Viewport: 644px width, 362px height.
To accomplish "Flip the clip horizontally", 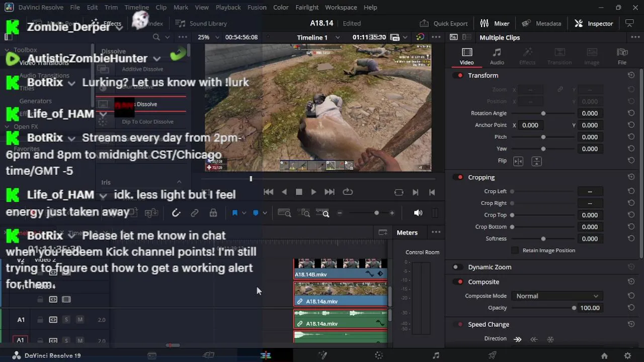I will coord(518,161).
